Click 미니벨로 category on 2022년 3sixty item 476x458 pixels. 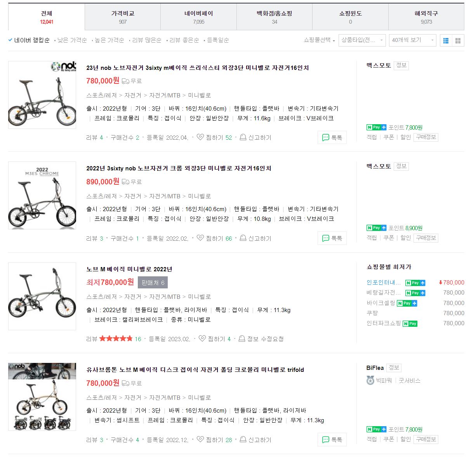click(200, 196)
